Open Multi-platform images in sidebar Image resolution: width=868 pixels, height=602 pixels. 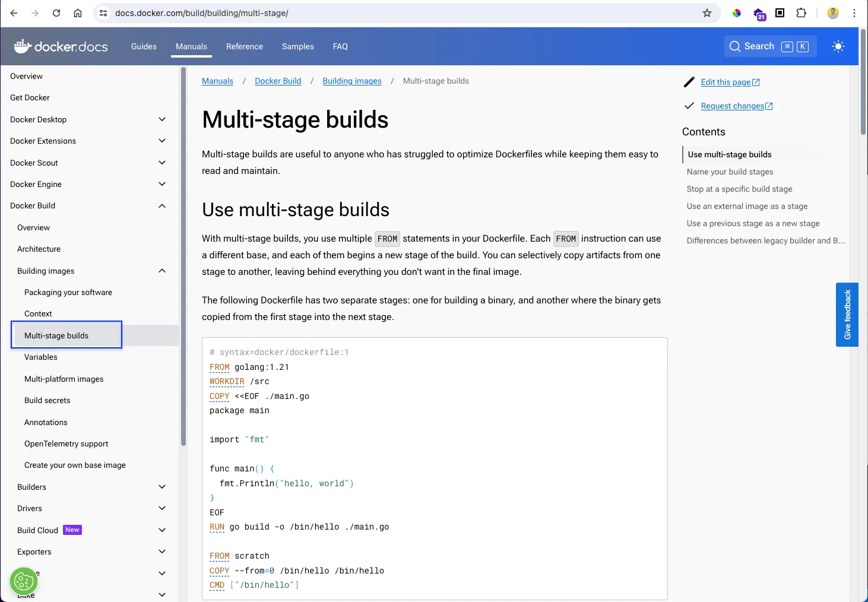click(x=64, y=379)
